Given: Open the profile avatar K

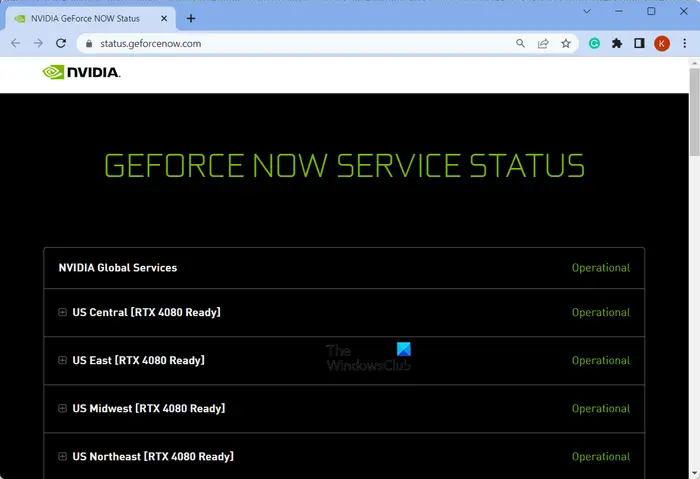Looking at the screenshot, I should (x=662, y=43).
